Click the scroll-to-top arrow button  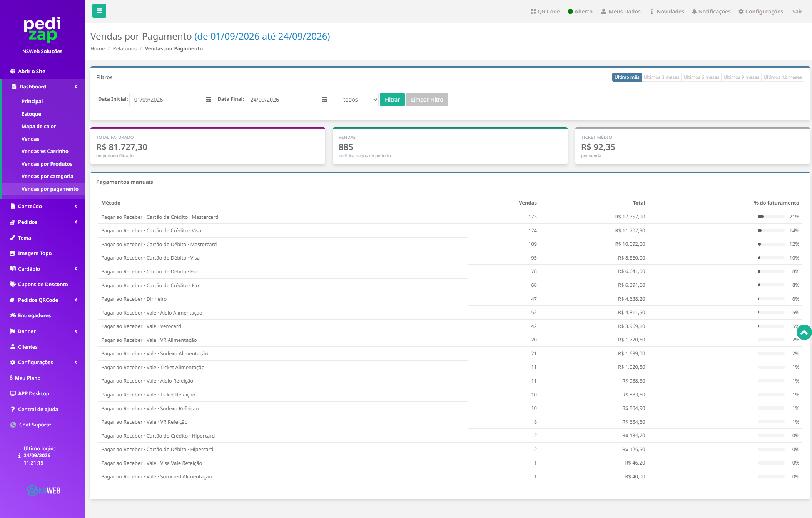point(804,332)
